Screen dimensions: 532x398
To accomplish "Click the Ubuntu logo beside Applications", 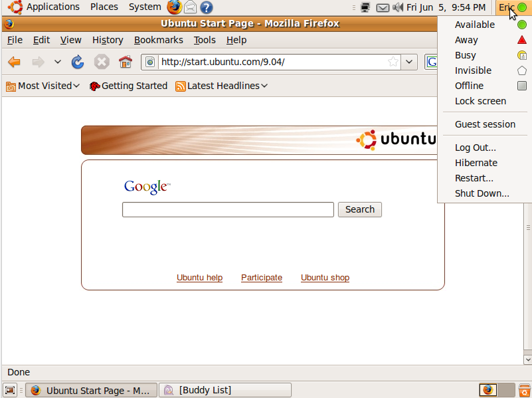I will (15, 7).
